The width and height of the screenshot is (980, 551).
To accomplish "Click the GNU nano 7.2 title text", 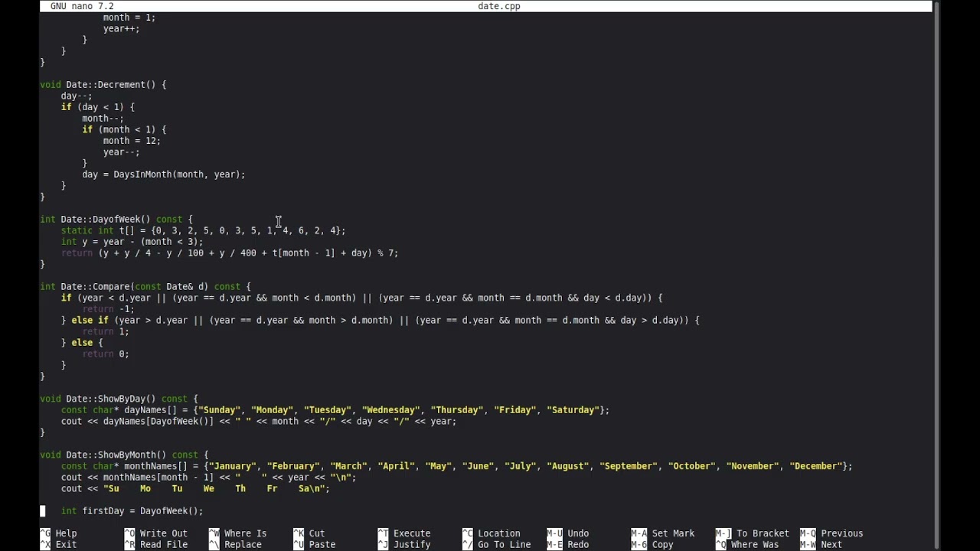I will coord(82,6).
